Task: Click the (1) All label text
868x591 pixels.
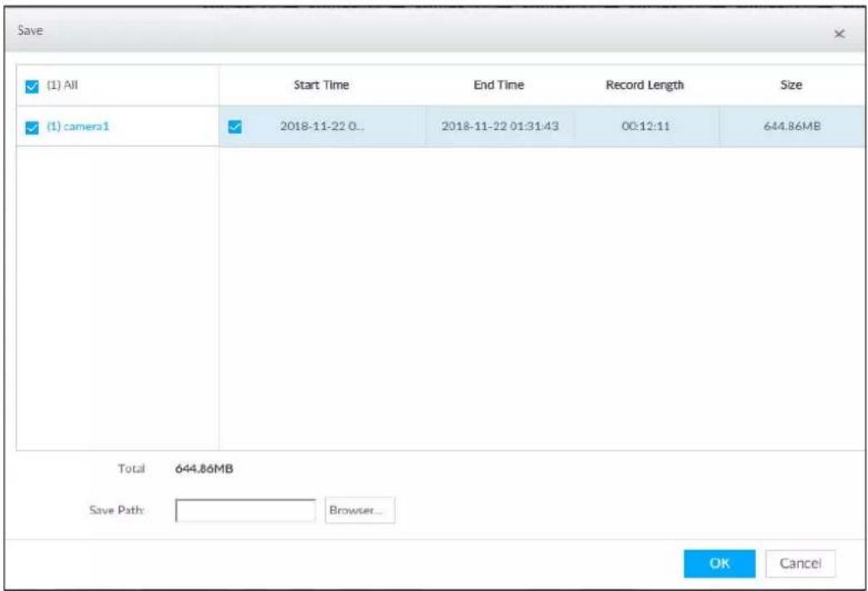Action: tap(62, 85)
